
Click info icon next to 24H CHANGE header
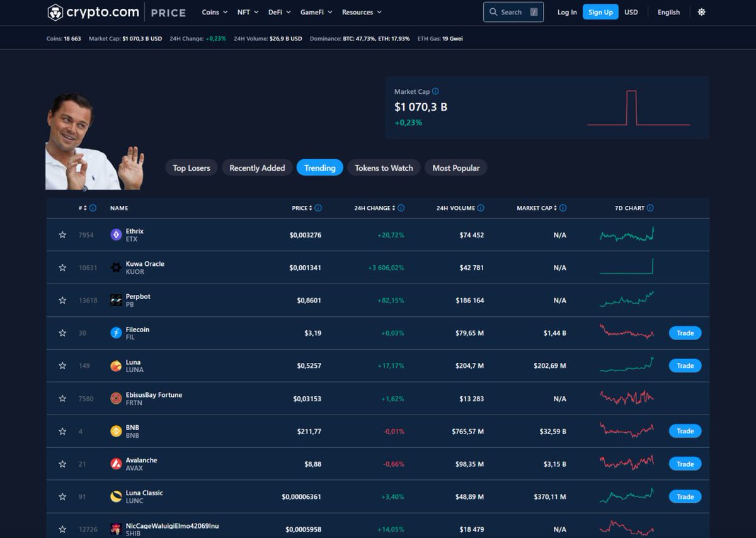(x=401, y=208)
